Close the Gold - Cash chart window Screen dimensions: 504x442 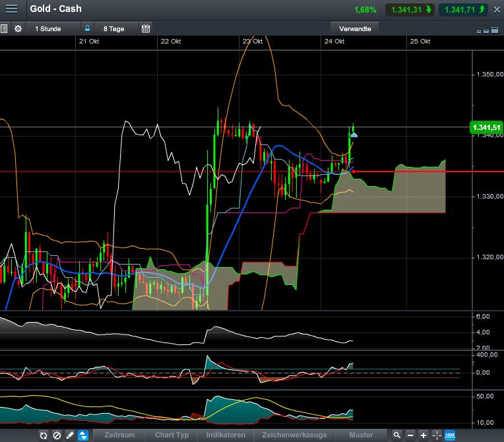pyautogui.click(x=497, y=10)
